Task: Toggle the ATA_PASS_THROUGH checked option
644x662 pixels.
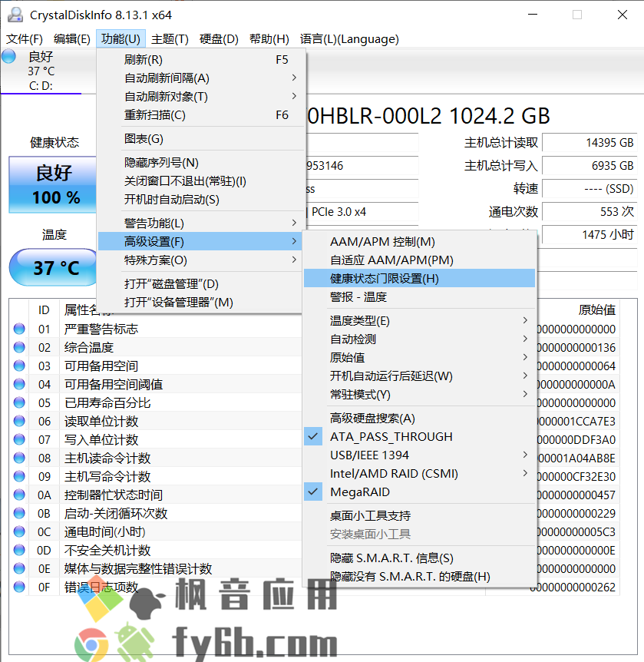Action: (x=419, y=436)
